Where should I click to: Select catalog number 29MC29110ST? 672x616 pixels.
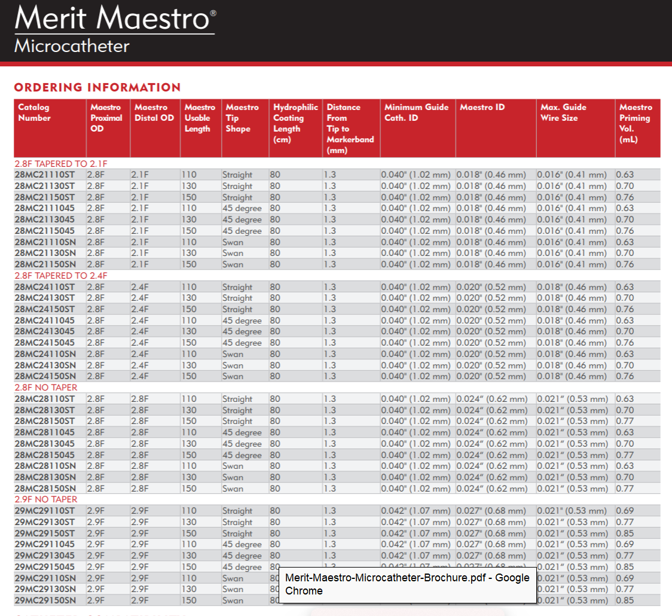tap(45, 511)
